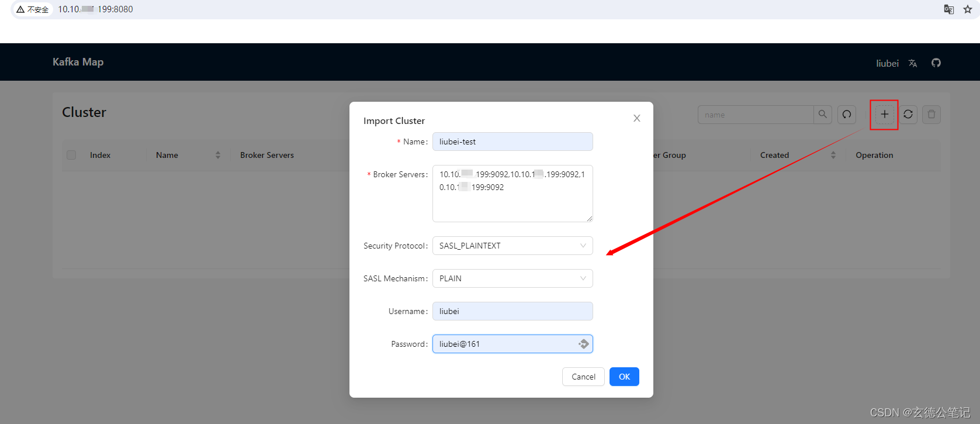This screenshot has width=980, height=424.
Task: Click the trash delete icon
Action: pos(931,115)
